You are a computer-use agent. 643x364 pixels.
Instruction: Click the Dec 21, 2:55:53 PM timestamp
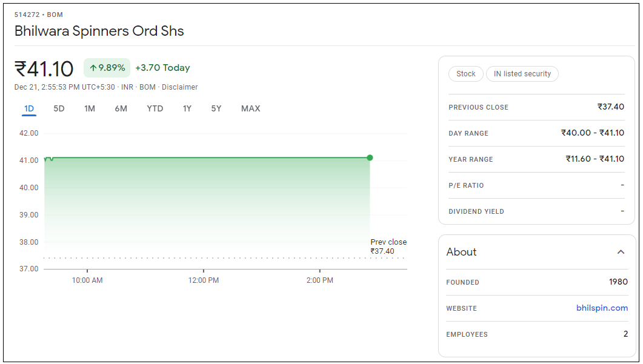coord(65,87)
